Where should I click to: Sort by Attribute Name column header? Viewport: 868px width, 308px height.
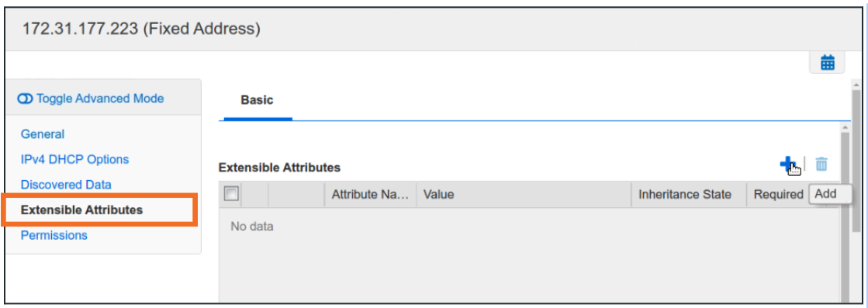370,195
